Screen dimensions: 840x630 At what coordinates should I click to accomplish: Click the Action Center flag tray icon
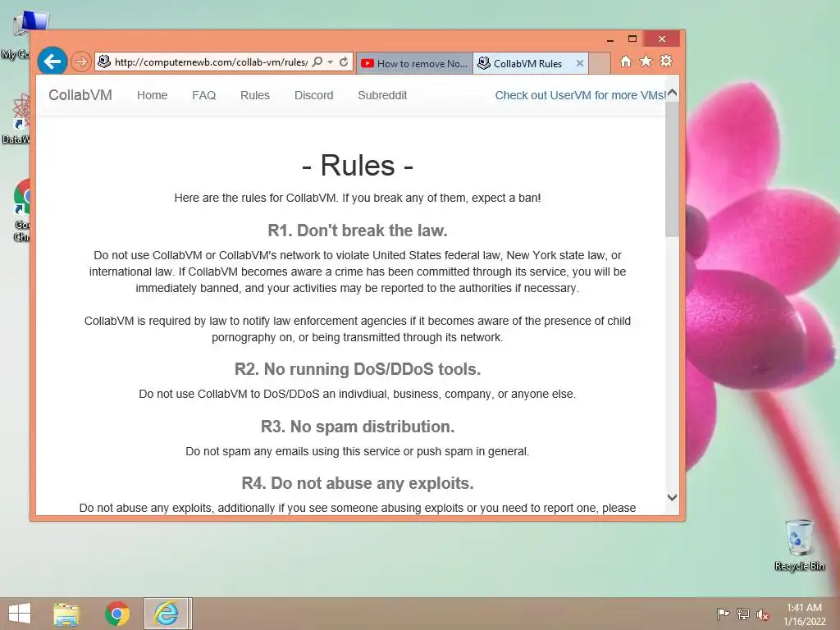point(724,614)
